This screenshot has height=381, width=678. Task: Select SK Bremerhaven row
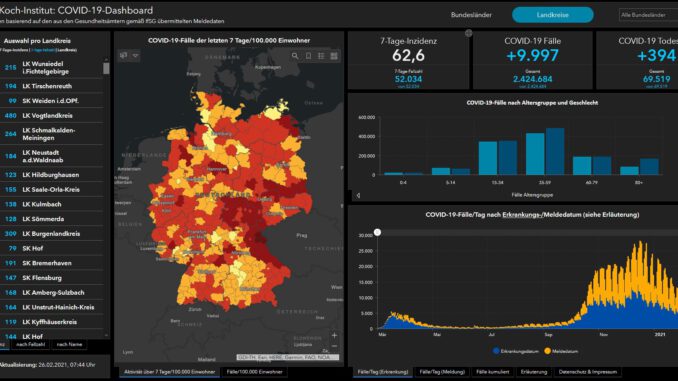52,263
